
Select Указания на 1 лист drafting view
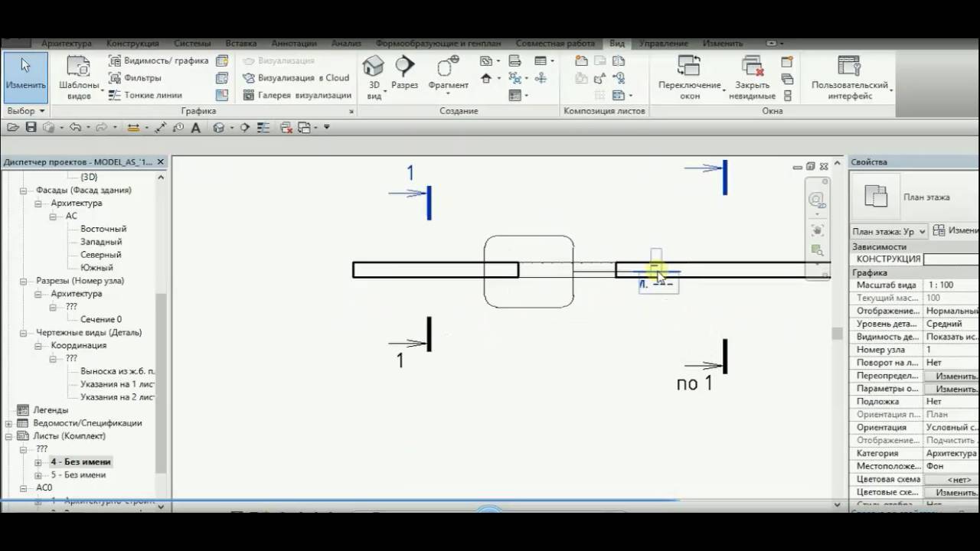(x=117, y=384)
